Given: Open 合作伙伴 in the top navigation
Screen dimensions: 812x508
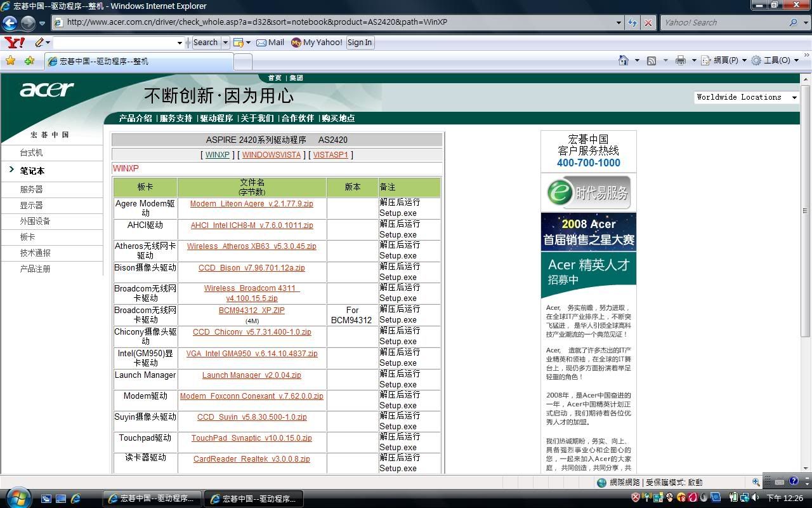Looking at the screenshot, I should pos(298,118).
